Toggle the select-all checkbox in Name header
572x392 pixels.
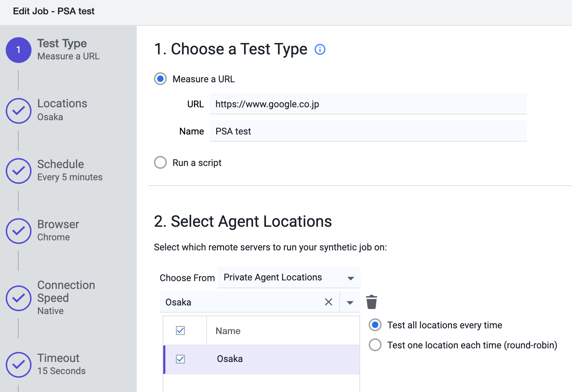(180, 330)
